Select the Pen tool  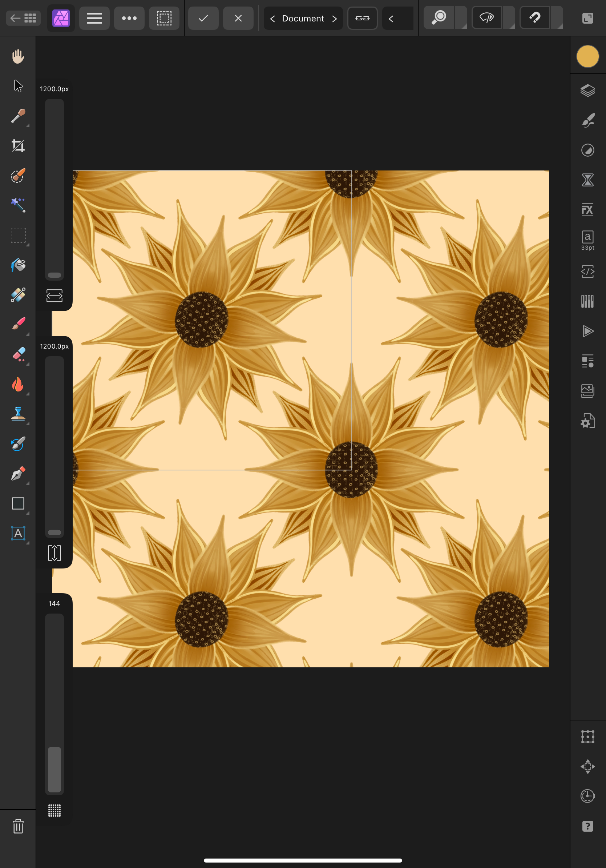tap(18, 473)
